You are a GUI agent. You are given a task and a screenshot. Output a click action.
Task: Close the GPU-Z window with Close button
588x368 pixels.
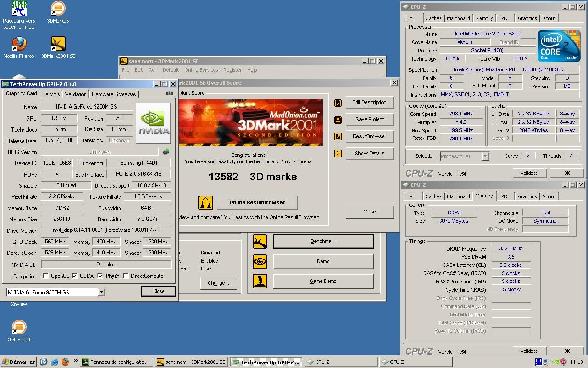click(158, 291)
